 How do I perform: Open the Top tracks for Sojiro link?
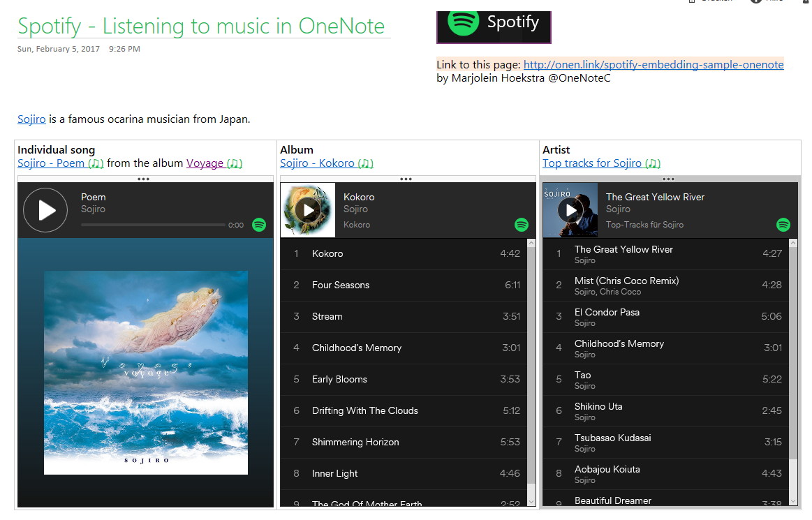coord(602,163)
